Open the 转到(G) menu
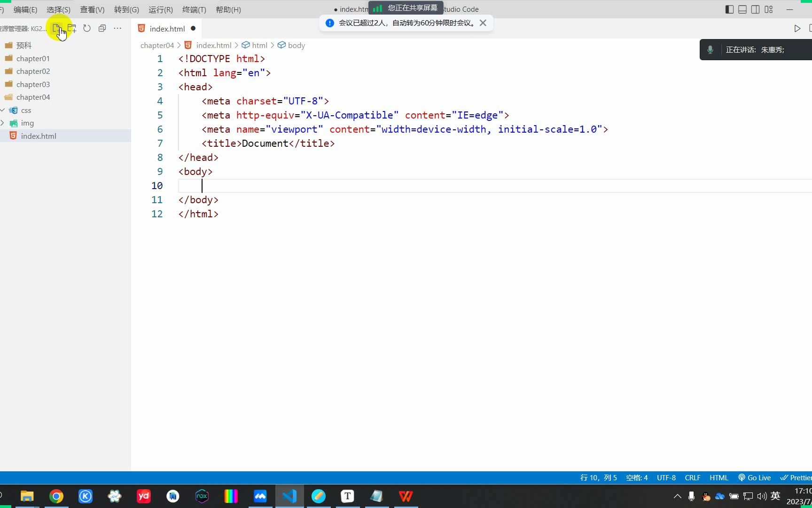 point(126,9)
